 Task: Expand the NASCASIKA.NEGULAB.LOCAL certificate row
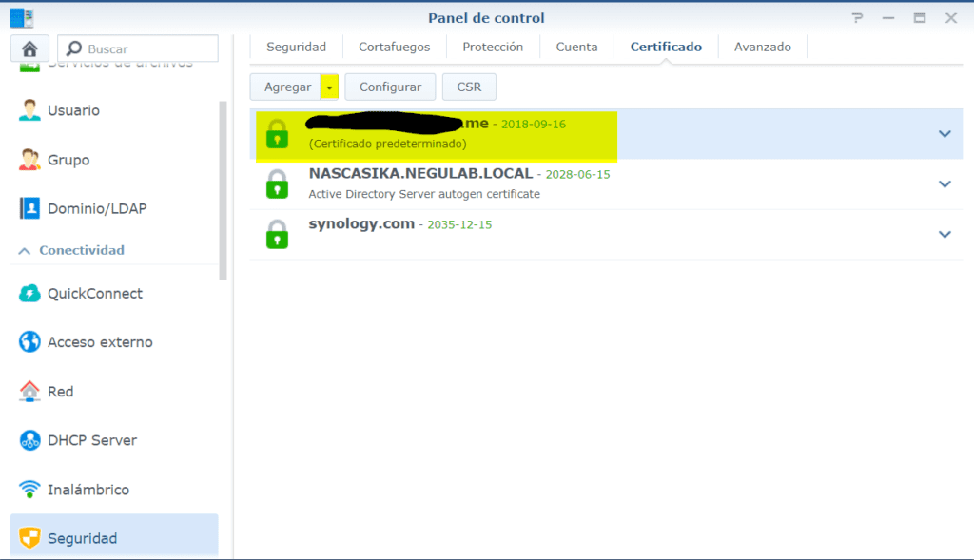click(945, 183)
